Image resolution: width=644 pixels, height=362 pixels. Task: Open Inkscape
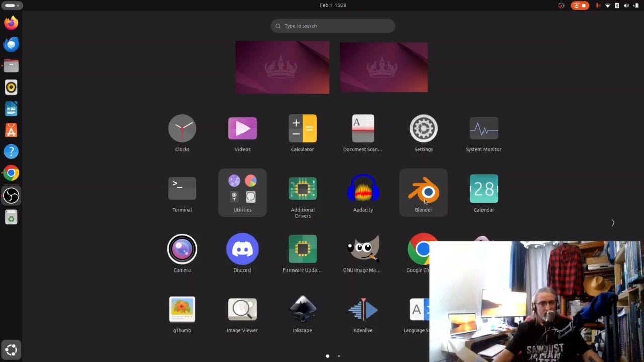point(303,310)
